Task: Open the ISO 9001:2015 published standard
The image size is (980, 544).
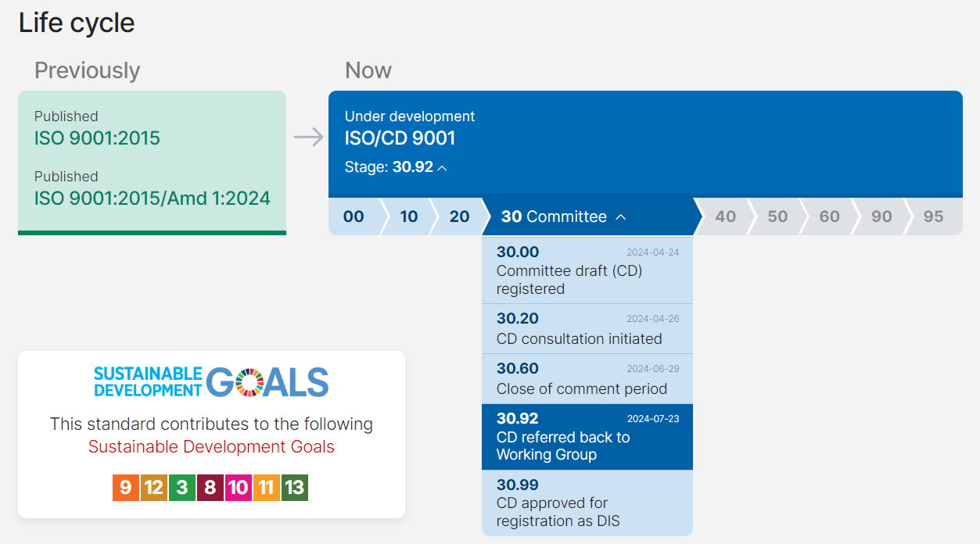Action: (97, 138)
